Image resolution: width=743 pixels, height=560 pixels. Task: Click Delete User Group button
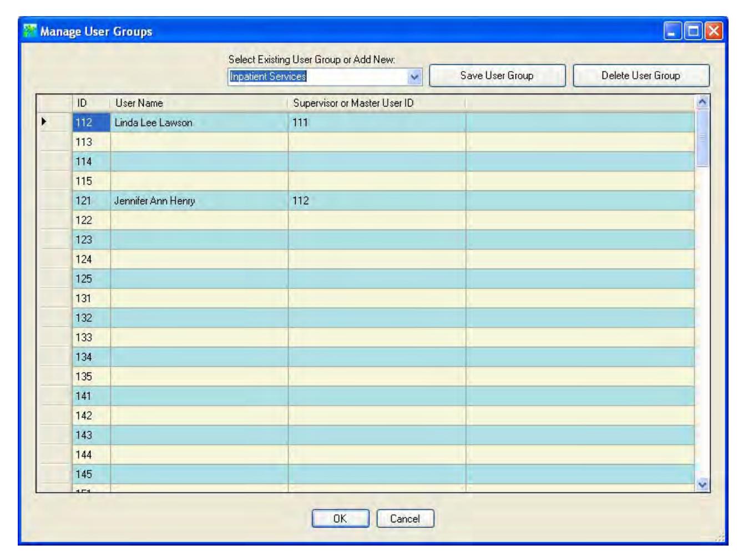tap(641, 75)
